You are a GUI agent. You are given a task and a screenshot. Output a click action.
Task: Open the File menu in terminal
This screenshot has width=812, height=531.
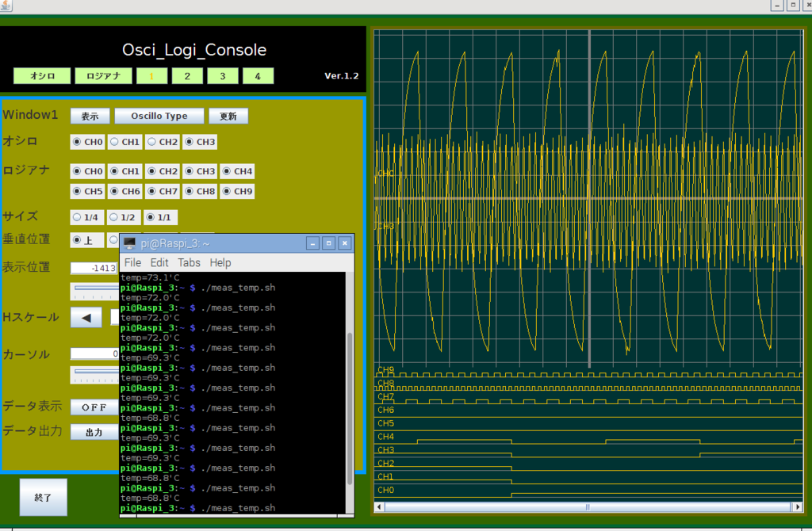[x=132, y=262]
